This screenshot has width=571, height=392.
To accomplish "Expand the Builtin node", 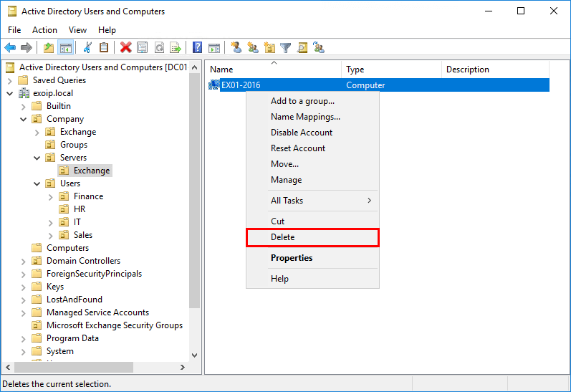I will pos(24,106).
